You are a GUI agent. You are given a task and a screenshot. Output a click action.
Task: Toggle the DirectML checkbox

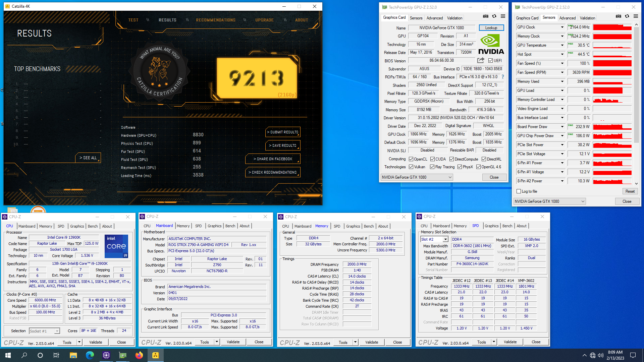pyautogui.click(x=484, y=159)
